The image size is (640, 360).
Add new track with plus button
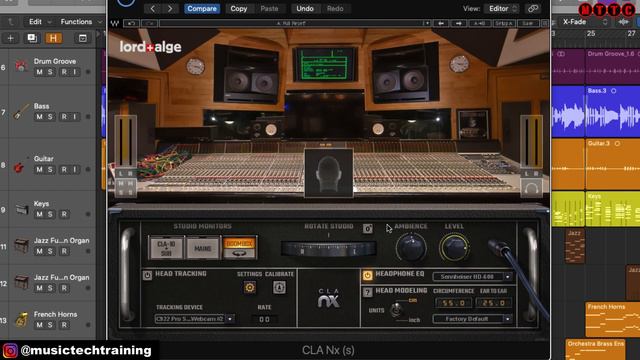click(x=11, y=38)
